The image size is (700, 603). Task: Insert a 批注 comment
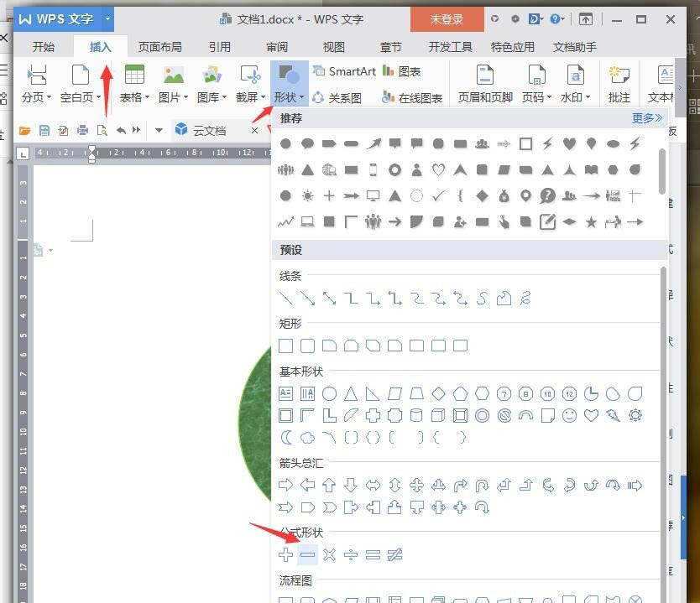619,84
